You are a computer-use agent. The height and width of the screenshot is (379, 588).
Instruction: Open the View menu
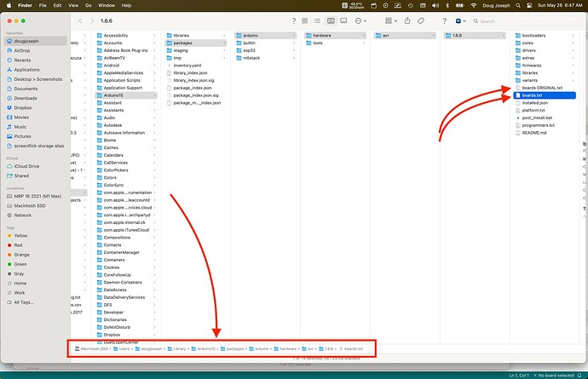(73, 5)
